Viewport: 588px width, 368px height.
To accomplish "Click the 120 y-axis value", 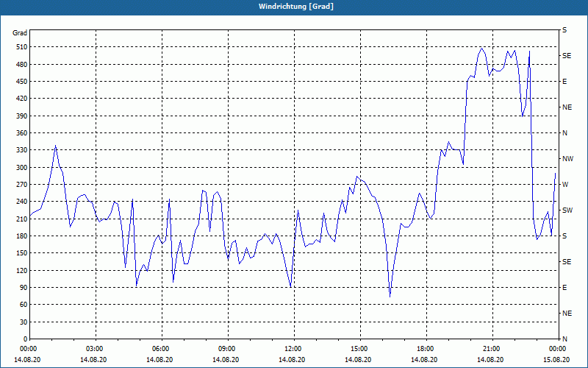I will [x=22, y=270].
